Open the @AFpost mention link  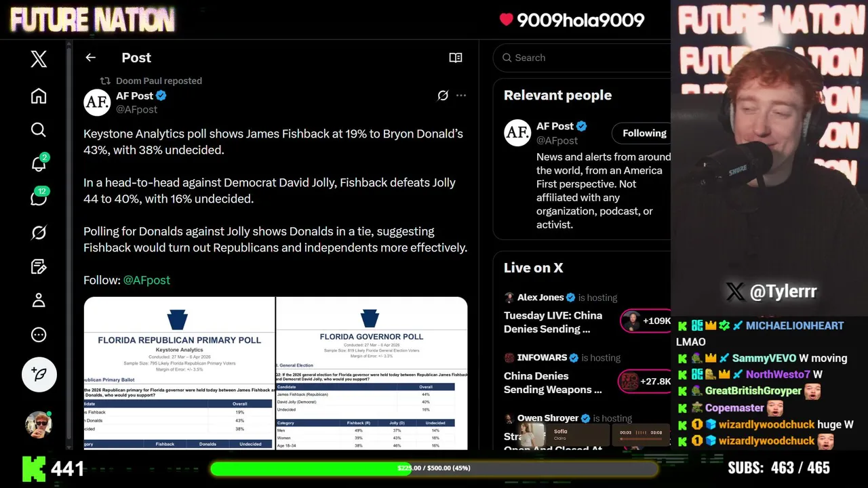pyautogui.click(x=146, y=280)
